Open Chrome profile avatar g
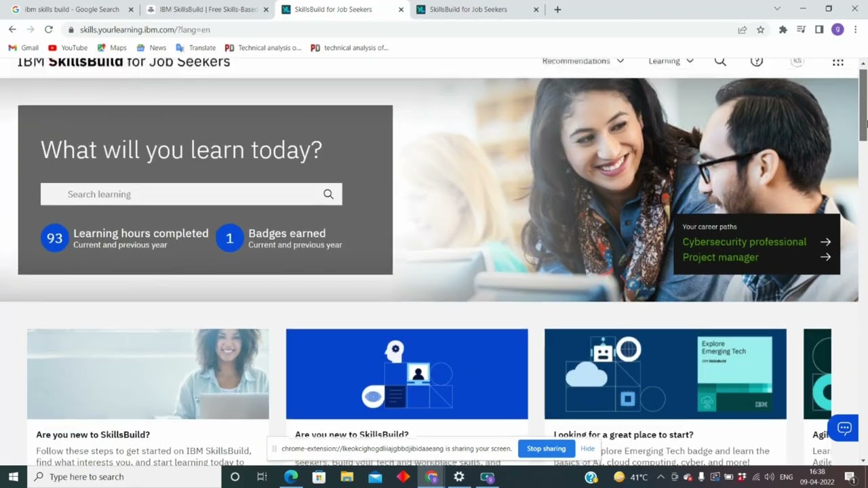The width and height of the screenshot is (868, 488). pos(837,30)
